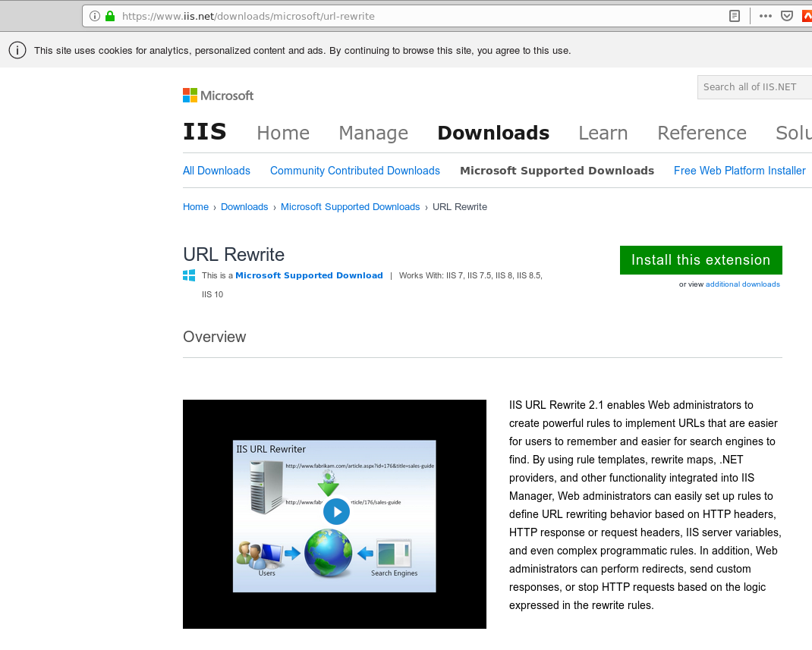Open Free Web Platform Installer link
This screenshot has width=812, height=650.
(x=739, y=171)
